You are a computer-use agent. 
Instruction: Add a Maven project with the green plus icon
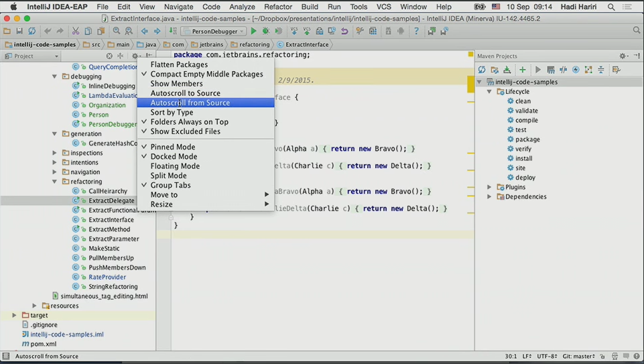point(523,70)
